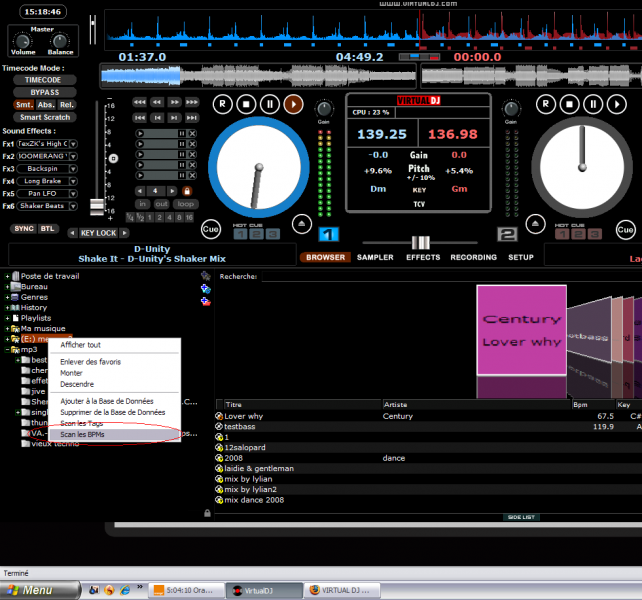Expand the Playlists tree node
This screenshot has height=600, width=642.
7,318
